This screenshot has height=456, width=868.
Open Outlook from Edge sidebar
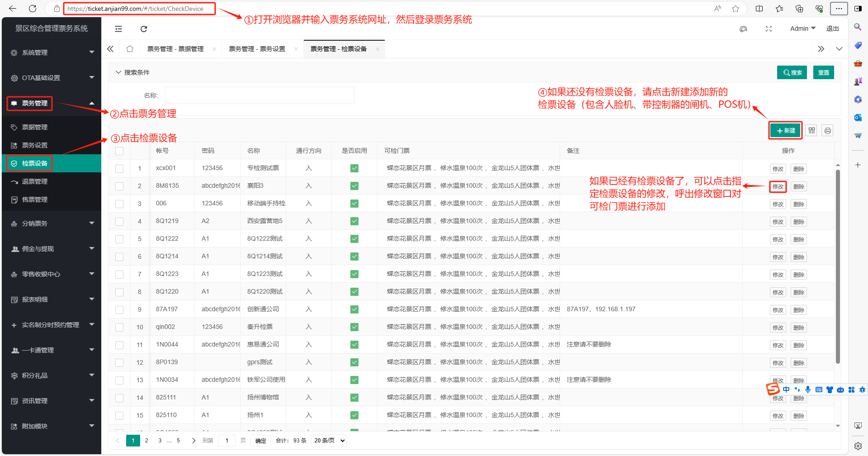coord(858,118)
